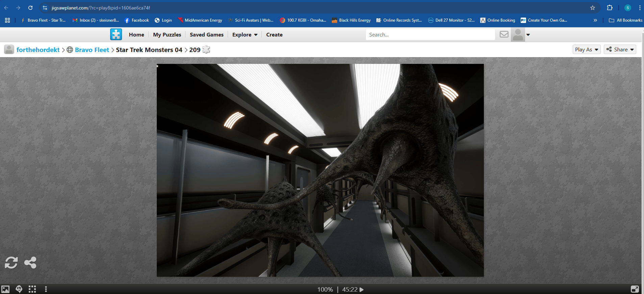Open browser extensions puzzle icon

[610, 8]
